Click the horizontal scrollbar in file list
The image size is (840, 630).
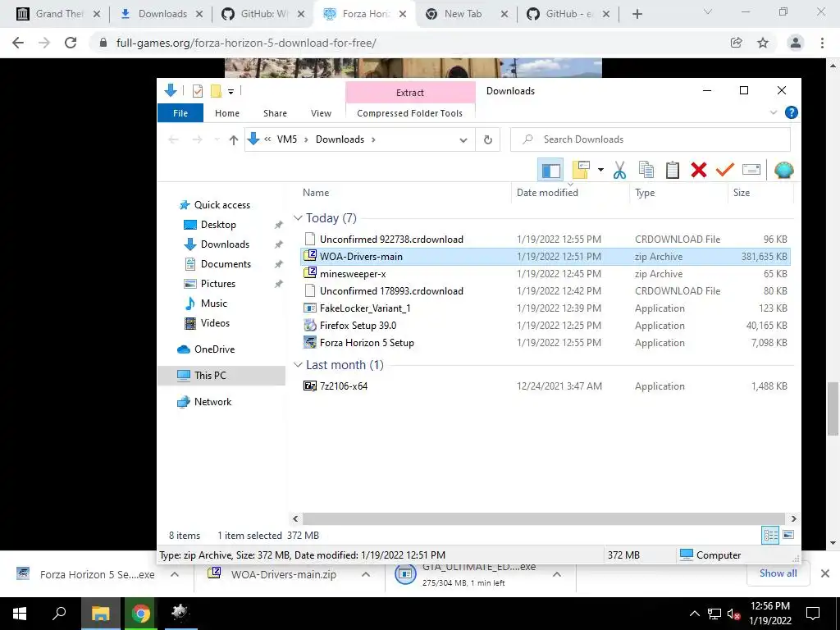pos(545,518)
